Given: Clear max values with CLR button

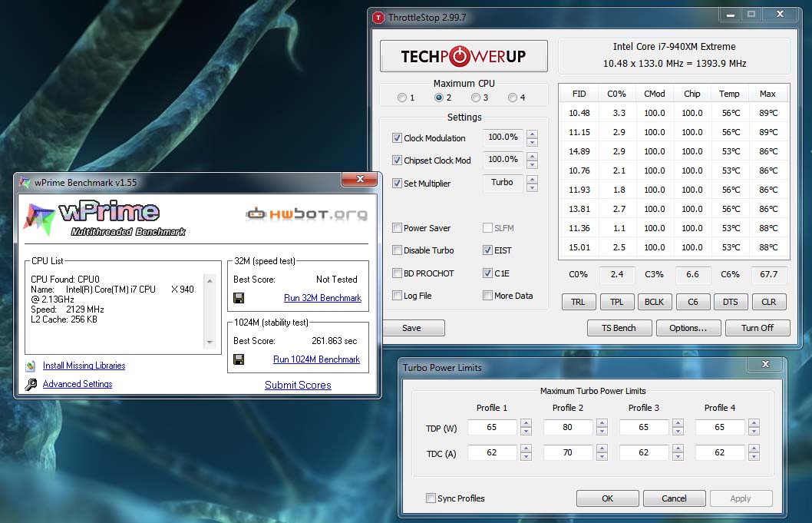Looking at the screenshot, I should 769,302.
